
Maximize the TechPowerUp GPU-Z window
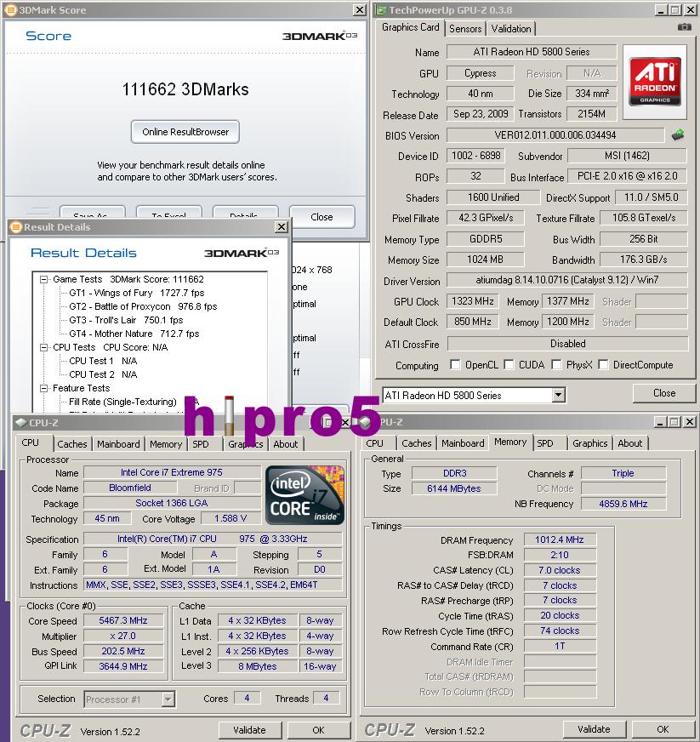[675, 10]
